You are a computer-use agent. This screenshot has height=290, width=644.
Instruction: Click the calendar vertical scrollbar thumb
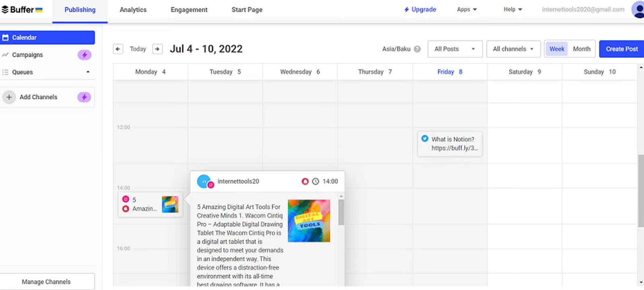(641, 191)
